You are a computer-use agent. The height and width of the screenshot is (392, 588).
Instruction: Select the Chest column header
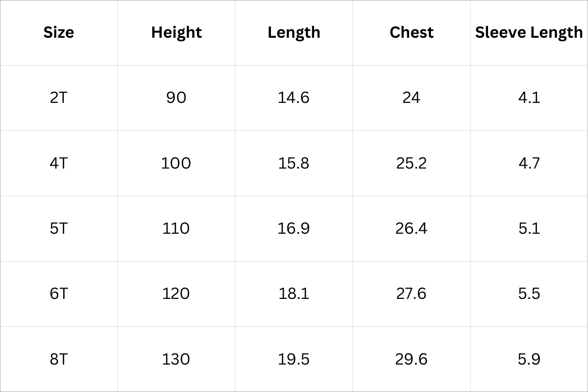(412, 32)
